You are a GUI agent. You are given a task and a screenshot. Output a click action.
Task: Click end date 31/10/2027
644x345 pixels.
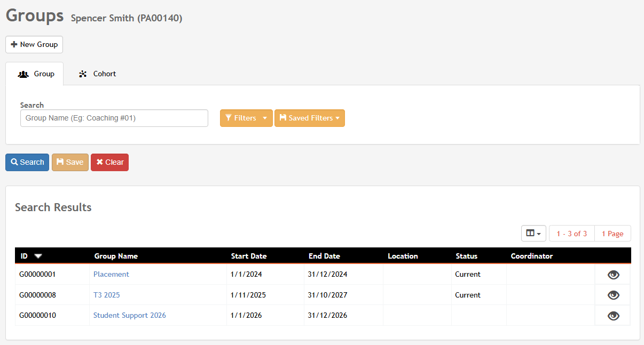tap(327, 295)
